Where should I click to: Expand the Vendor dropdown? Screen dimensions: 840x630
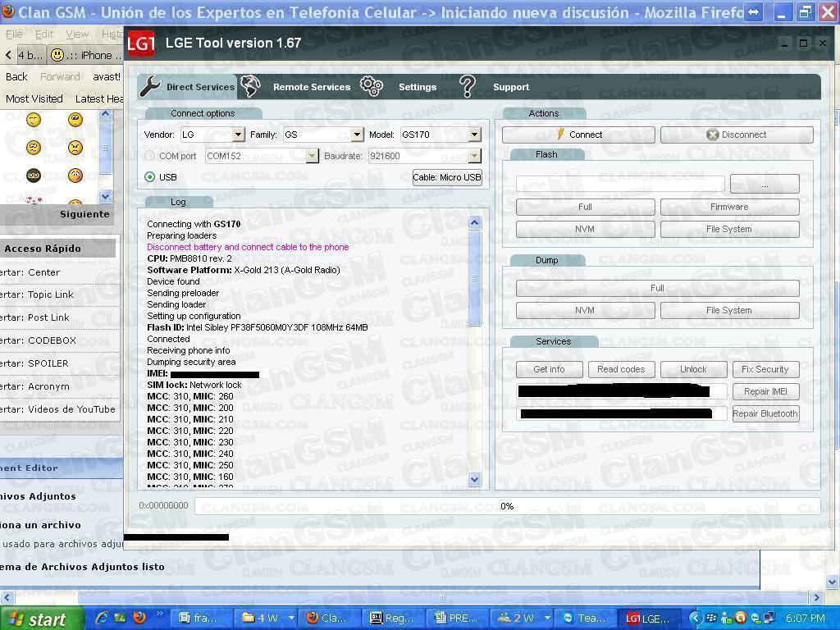(x=239, y=135)
